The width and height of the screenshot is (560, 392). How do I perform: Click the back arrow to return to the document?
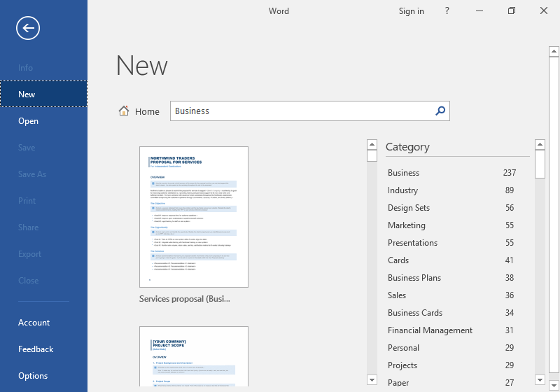[28, 28]
